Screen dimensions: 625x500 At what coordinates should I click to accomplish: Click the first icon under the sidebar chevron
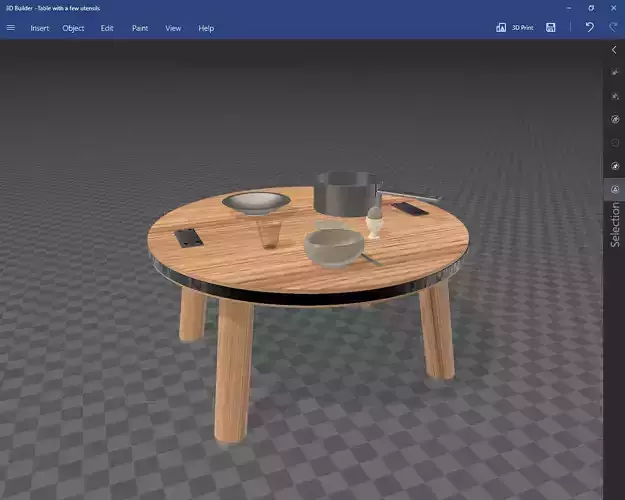click(x=615, y=72)
